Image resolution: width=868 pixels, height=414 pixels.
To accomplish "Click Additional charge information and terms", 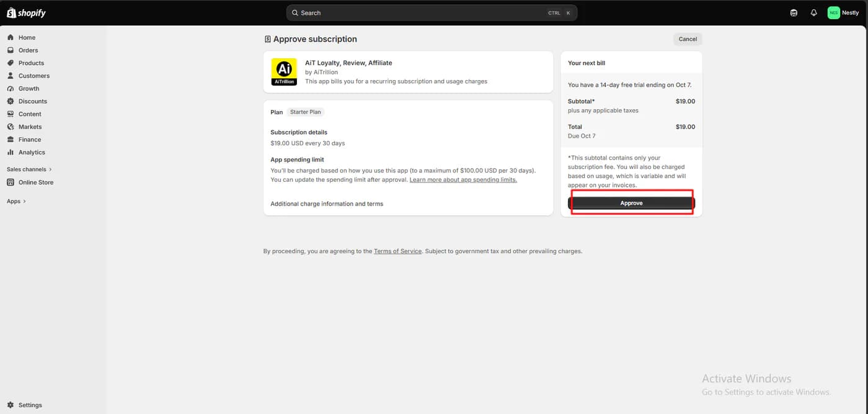I will [x=327, y=204].
